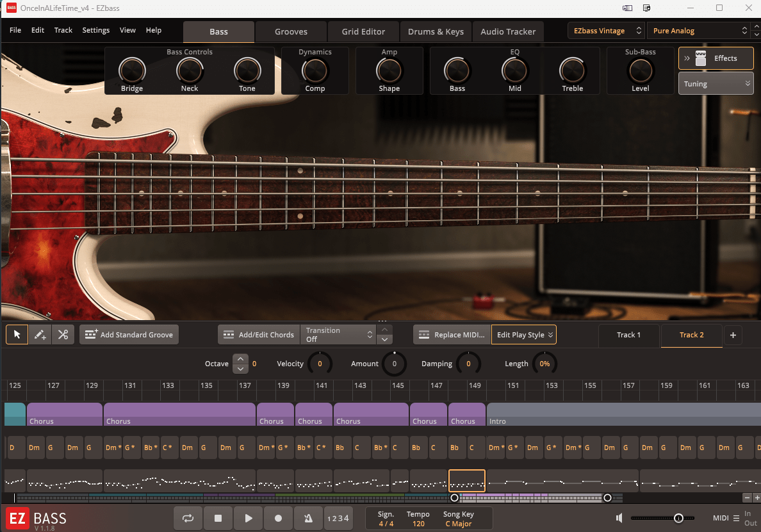Switch to the Grooves tab

pos(291,31)
